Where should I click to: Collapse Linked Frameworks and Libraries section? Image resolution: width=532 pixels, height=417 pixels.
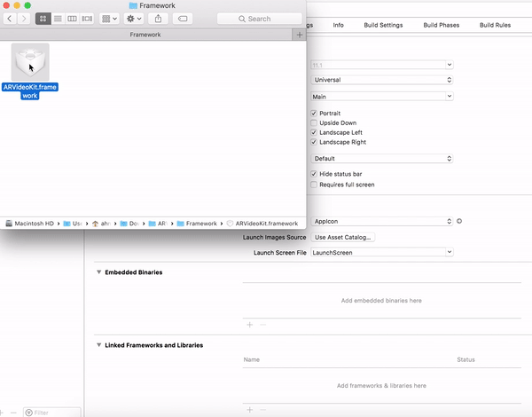pyautogui.click(x=98, y=345)
